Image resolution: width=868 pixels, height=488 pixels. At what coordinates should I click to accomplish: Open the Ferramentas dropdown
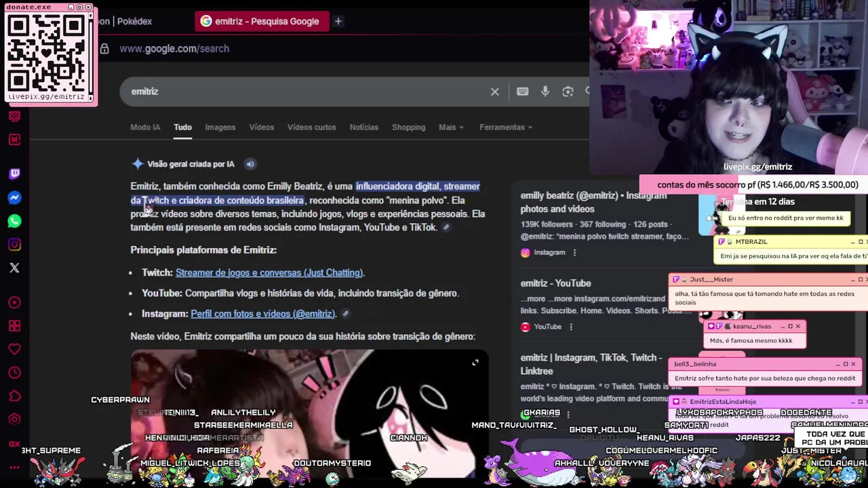(x=506, y=127)
